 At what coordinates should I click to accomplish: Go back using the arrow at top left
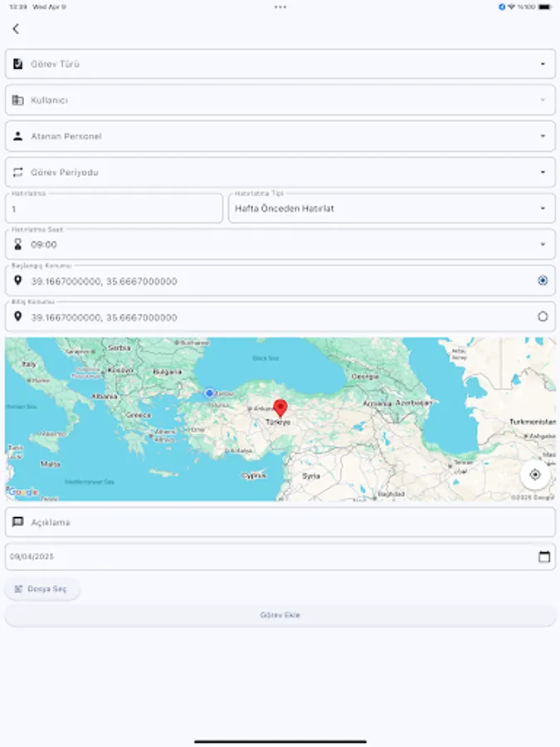tap(16, 27)
